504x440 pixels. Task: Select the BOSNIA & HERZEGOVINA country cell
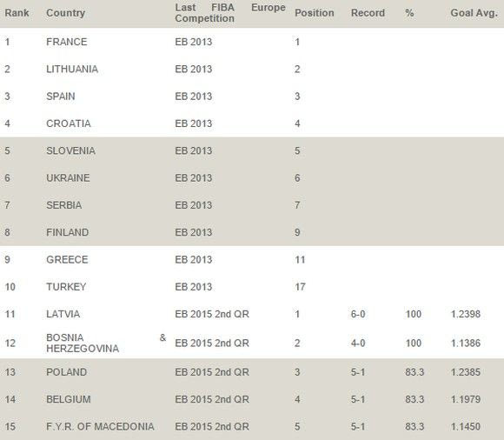point(106,343)
